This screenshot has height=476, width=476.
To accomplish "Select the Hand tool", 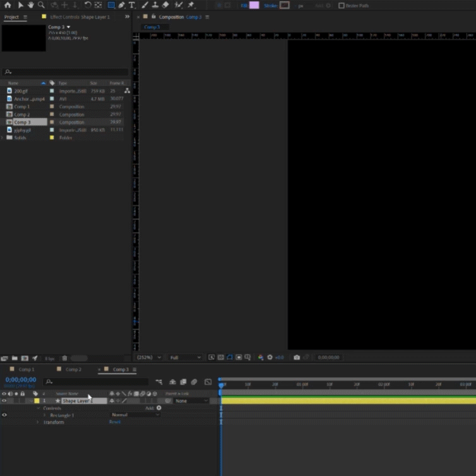I will [30, 5].
